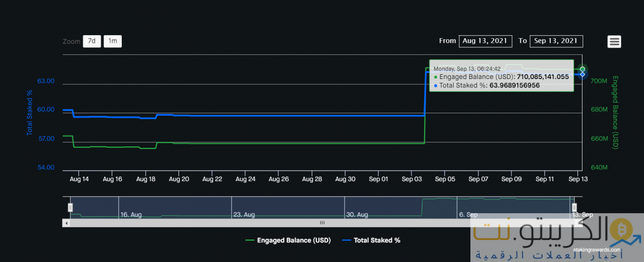Open the From date field Aug 13, 2021
Viewport: 644px width, 262px height.
tap(486, 41)
